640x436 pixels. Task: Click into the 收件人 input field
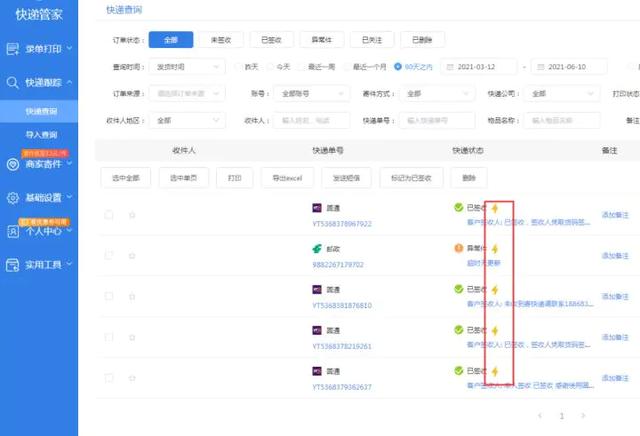tap(312, 121)
